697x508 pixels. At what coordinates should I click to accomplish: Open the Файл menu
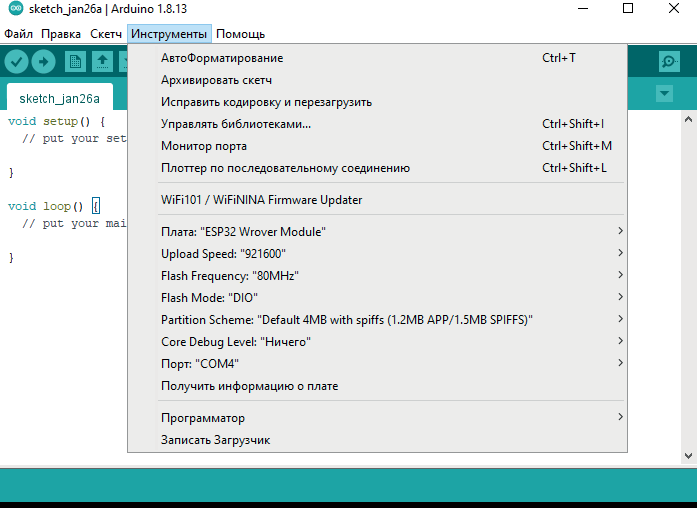tap(18, 34)
